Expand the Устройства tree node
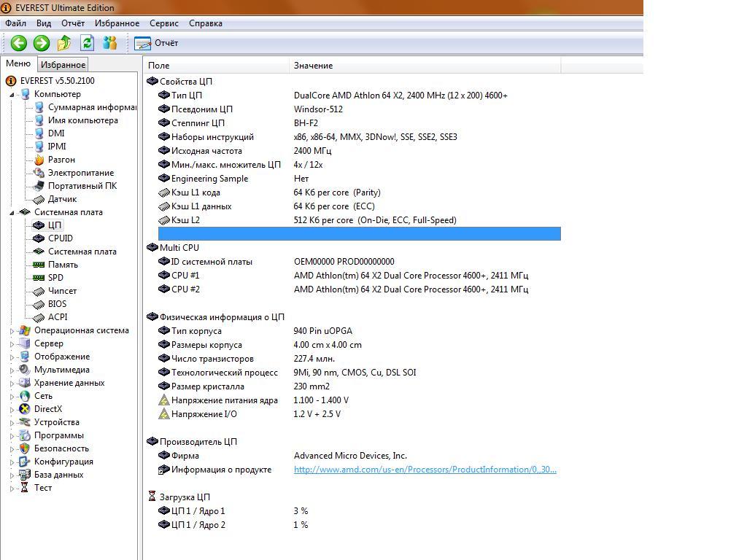The image size is (747, 560). 12,422
